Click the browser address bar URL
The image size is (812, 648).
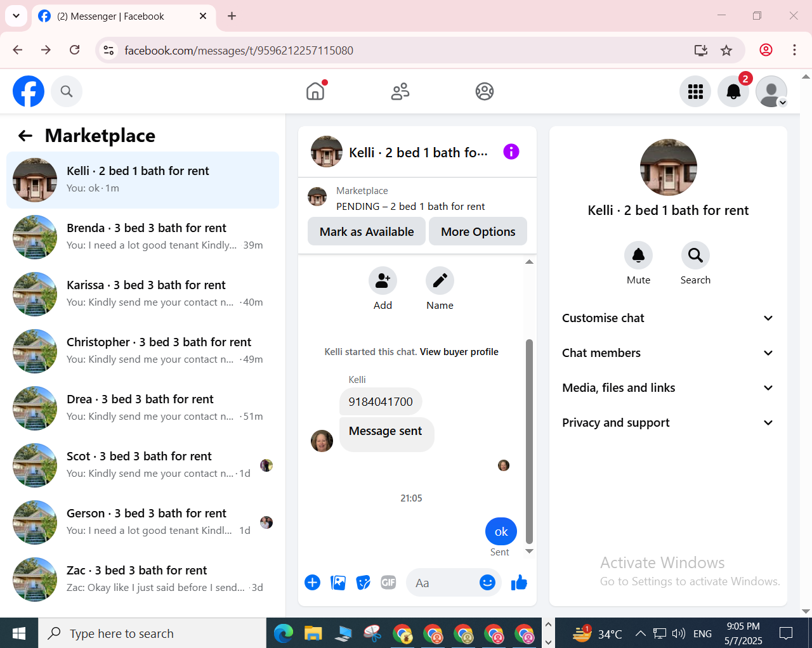[x=239, y=50]
